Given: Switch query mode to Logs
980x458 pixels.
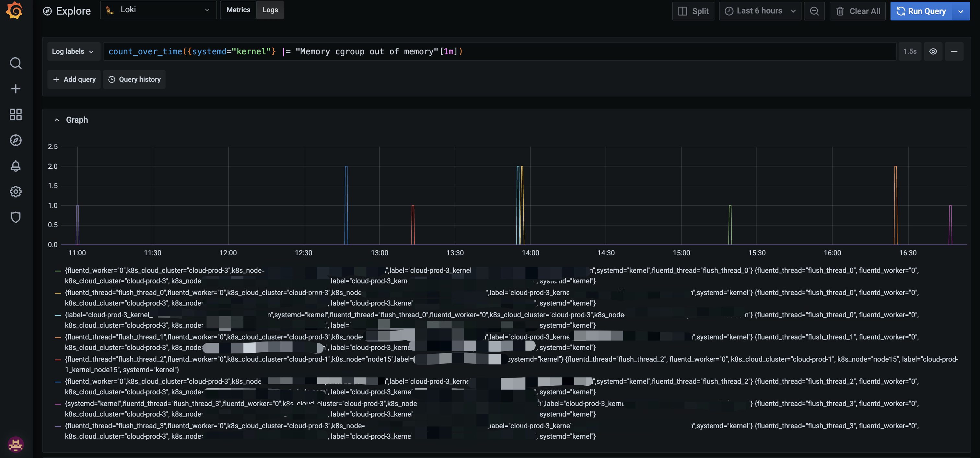Looking at the screenshot, I should click(x=270, y=10).
